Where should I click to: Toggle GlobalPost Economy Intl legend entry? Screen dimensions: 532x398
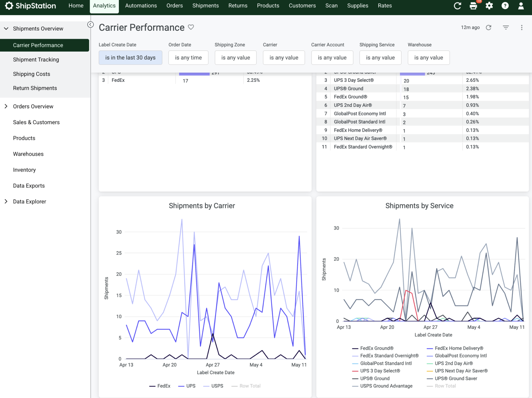point(457,356)
